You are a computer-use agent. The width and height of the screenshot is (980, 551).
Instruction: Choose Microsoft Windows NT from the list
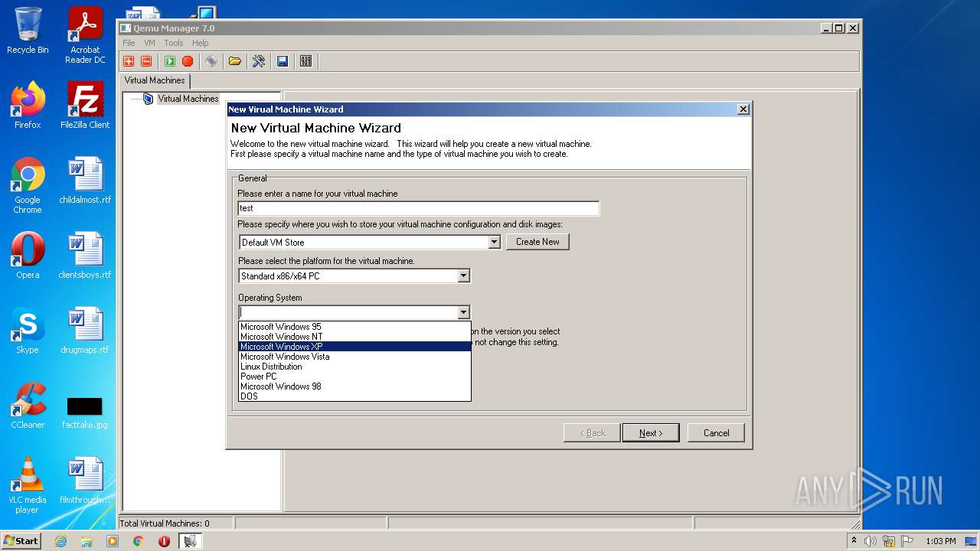354,337
